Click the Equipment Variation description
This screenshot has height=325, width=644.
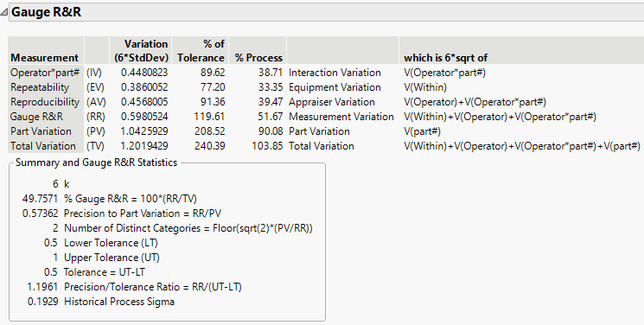click(x=335, y=87)
